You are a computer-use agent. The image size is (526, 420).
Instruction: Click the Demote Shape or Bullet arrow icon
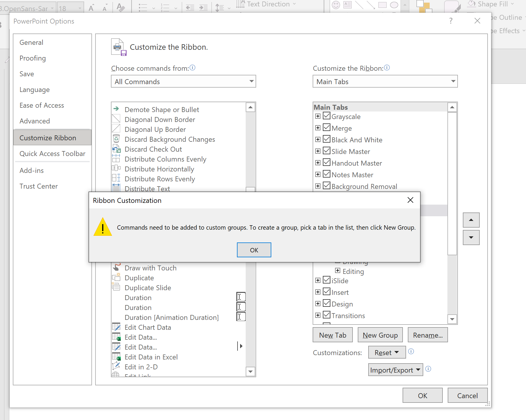116,109
